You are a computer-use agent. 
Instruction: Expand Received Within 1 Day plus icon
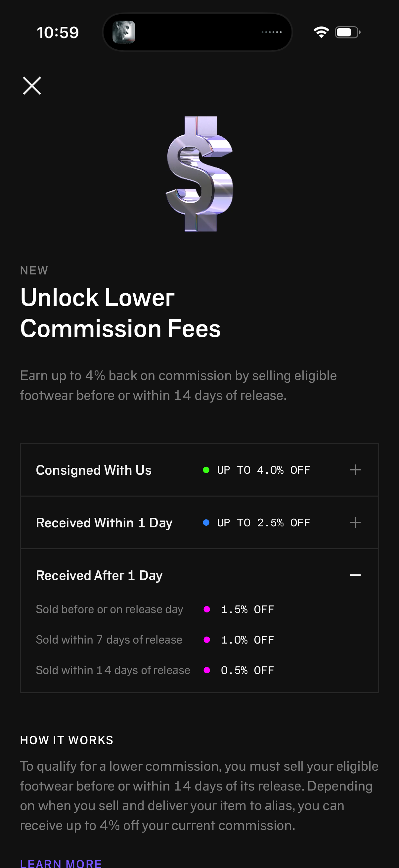pos(355,523)
